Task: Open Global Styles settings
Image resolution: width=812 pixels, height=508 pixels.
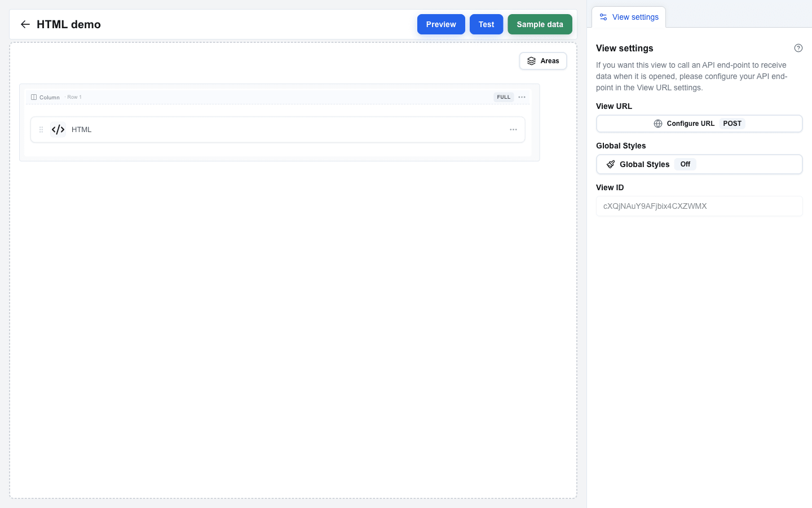Action: [699, 164]
